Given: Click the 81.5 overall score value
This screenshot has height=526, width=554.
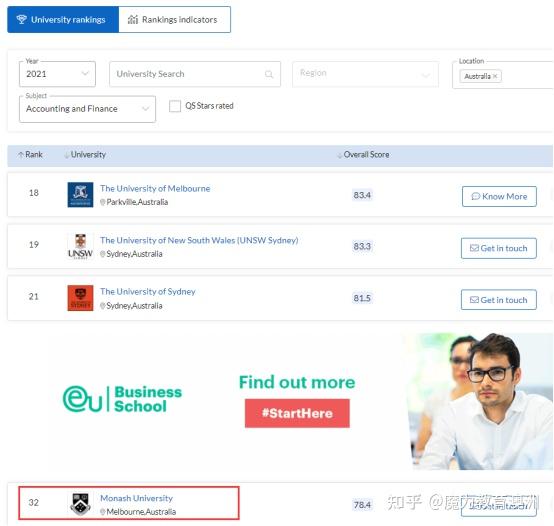Looking at the screenshot, I should pos(362,298).
